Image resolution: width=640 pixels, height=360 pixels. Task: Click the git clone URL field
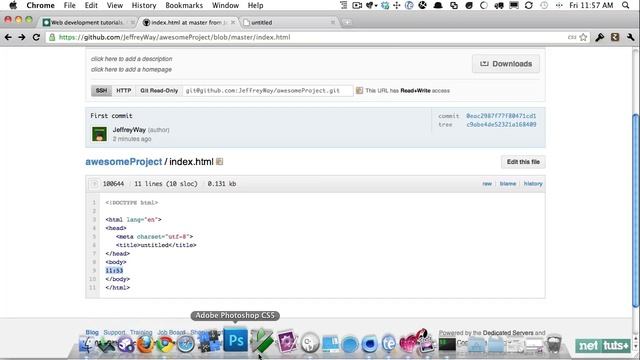268,91
